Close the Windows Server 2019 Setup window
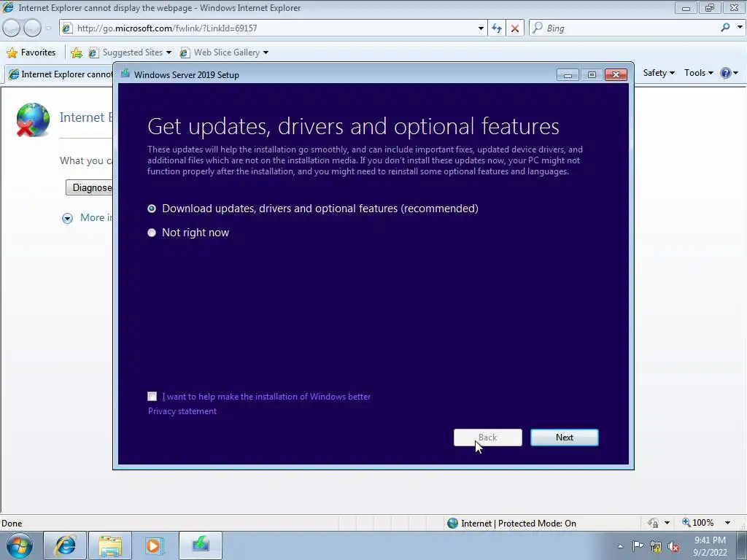 click(x=616, y=75)
